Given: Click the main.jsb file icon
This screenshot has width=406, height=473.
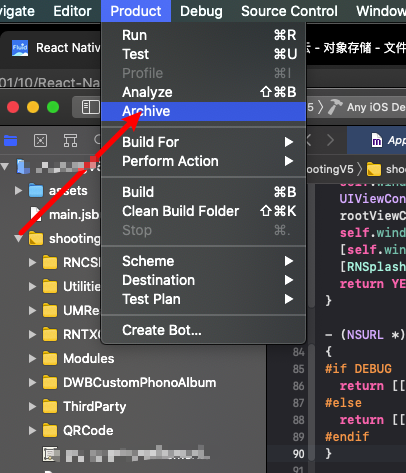Looking at the screenshot, I should (36, 214).
